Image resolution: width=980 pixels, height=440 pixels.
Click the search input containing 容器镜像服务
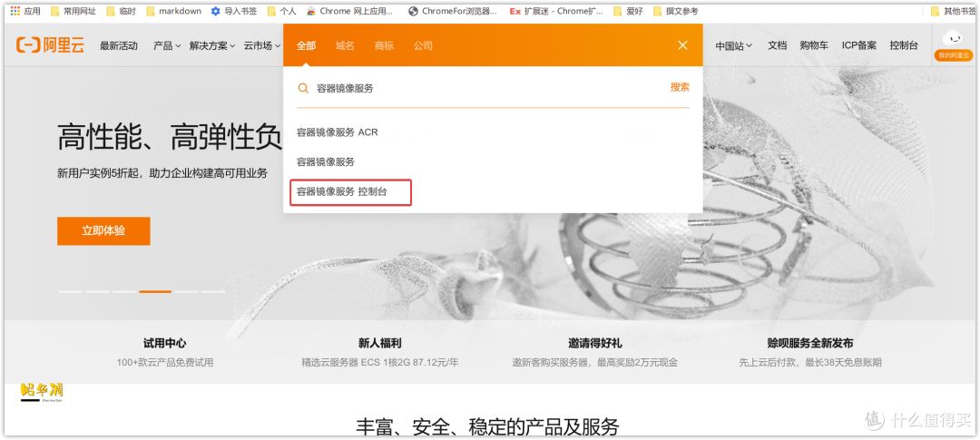point(487,88)
